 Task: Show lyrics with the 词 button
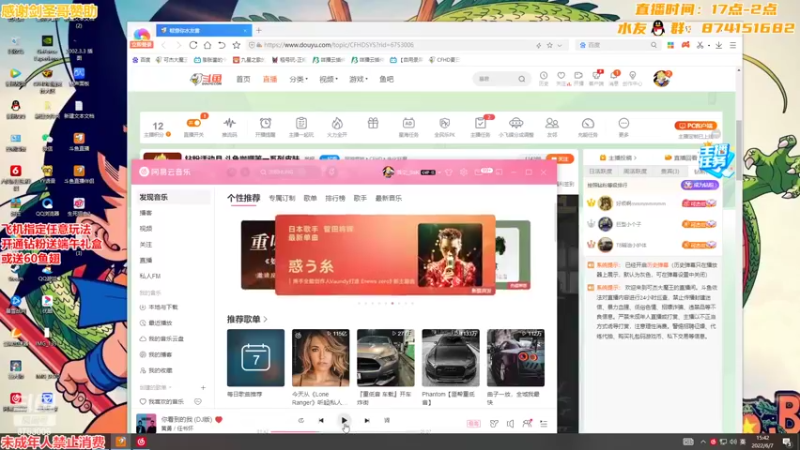click(387, 420)
